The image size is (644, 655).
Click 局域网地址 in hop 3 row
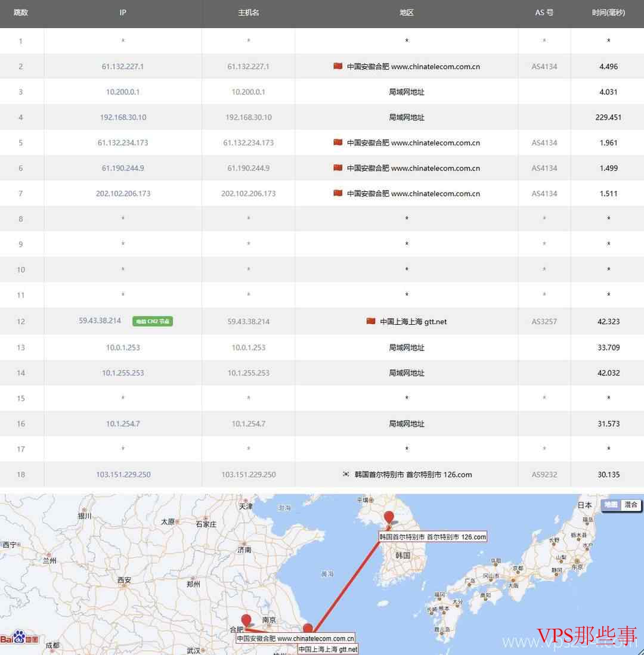tap(407, 92)
